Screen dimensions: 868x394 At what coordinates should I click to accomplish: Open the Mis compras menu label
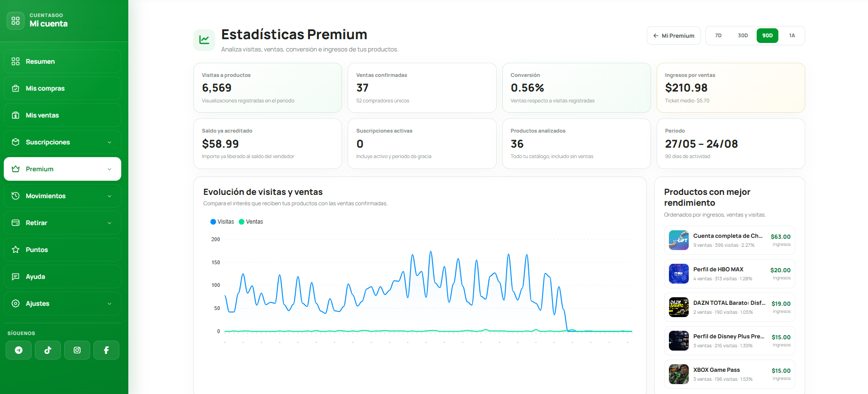(x=45, y=88)
